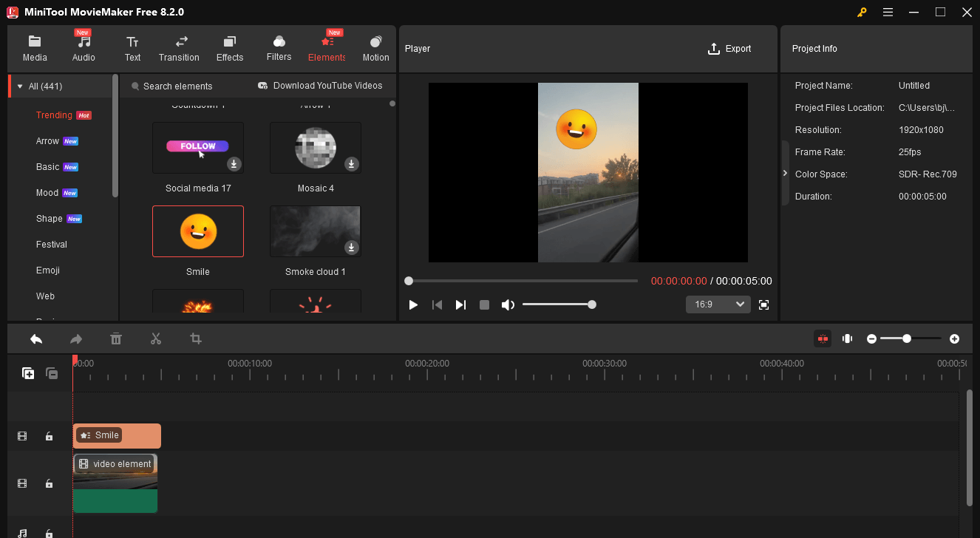This screenshot has width=980, height=538.
Task: Collapse the Project Info panel
Action: pos(785,173)
